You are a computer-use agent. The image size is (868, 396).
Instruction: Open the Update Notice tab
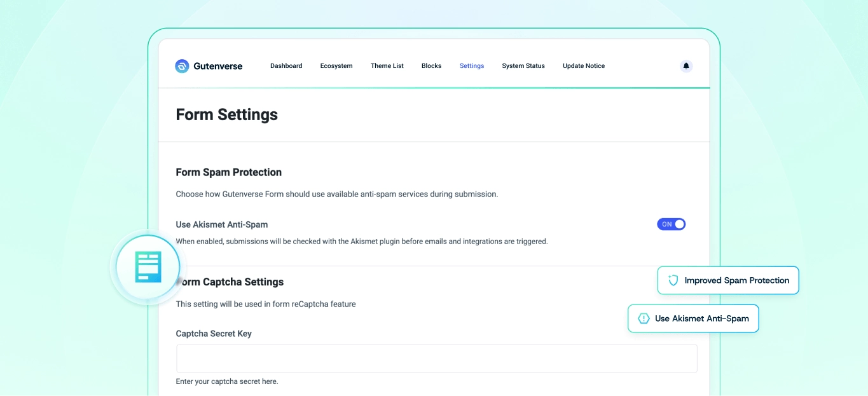(584, 66)
